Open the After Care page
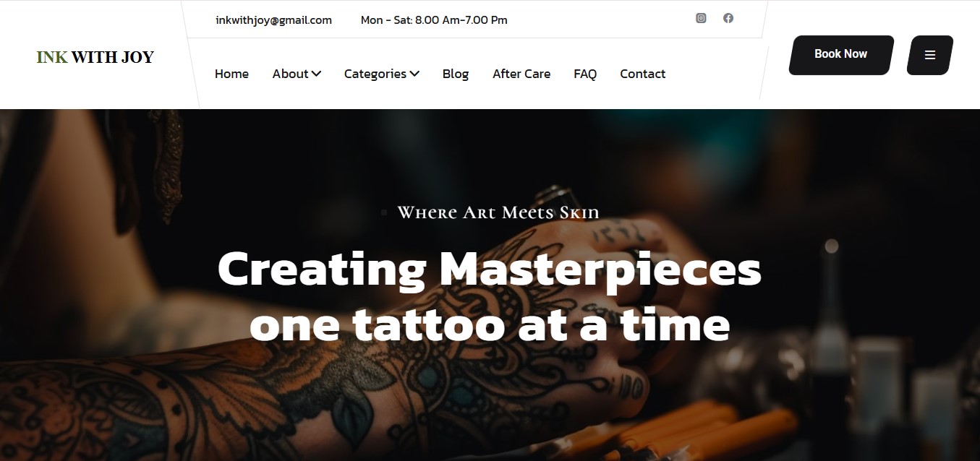Image resolution: width=980 pixels, height=461 pixels. (521, 74)
